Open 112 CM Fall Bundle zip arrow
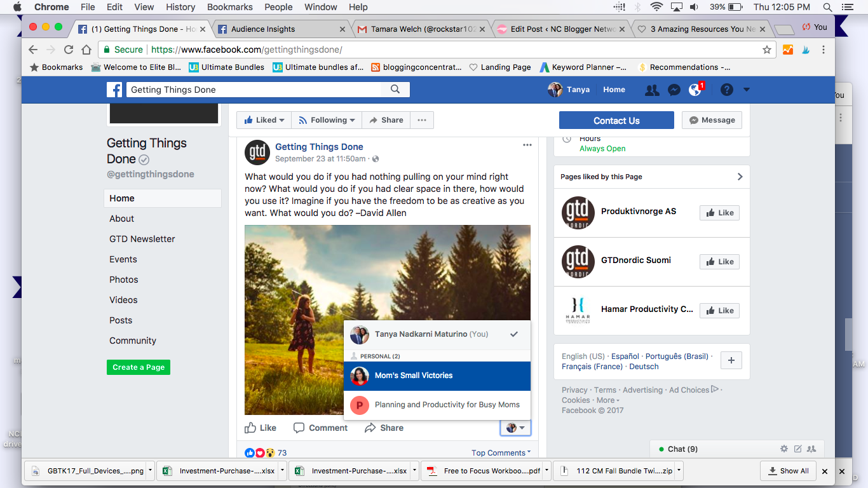 coord(679,471)
